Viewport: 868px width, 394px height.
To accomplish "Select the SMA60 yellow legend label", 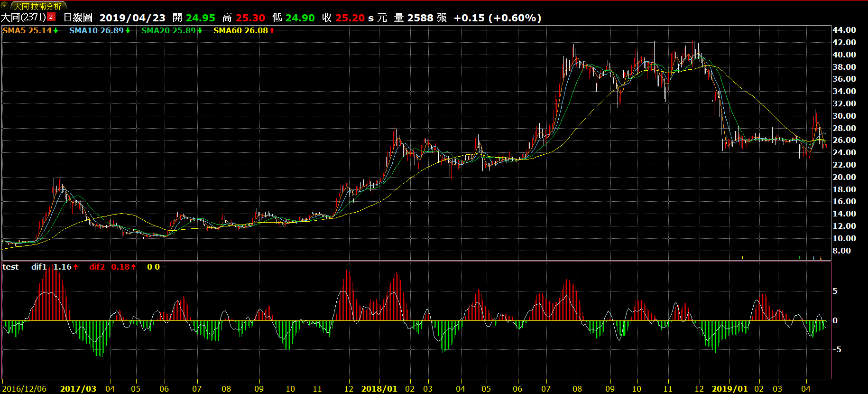I will [240, 30].
